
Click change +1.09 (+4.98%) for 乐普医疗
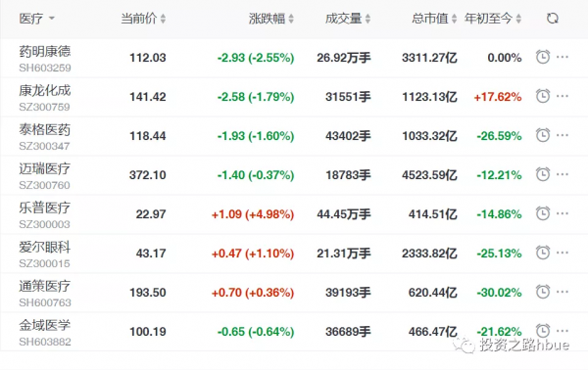pyautogui.click(x=253, y=214)
